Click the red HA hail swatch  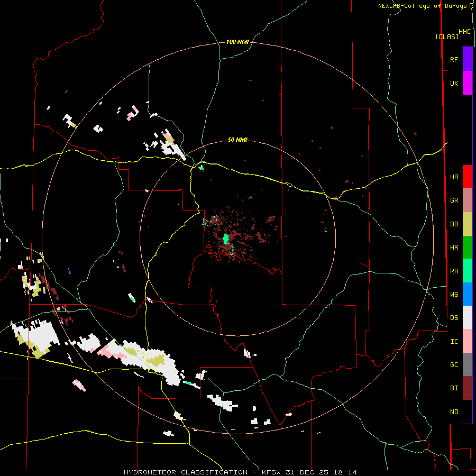click(467, 177)
